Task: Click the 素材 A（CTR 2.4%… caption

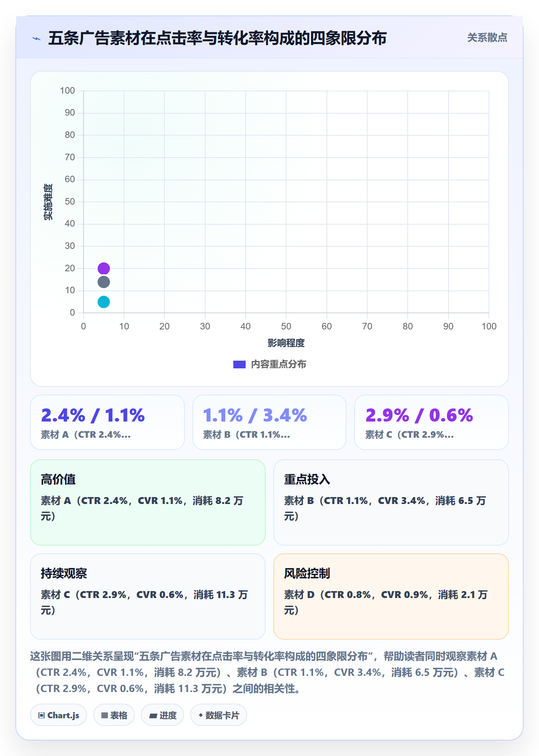Action: [86, 435]
